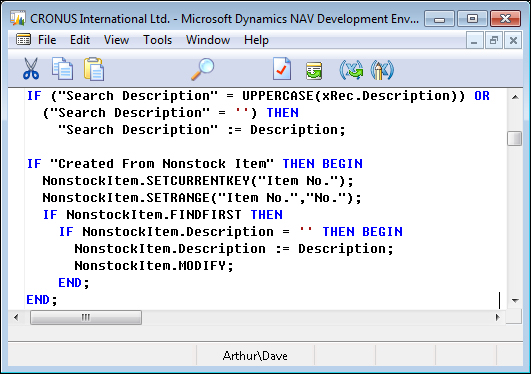Click the NonstockItem.SETCURRENTKEY code line
The width and height of the screenshot is (531, 374).
(198, 181)
